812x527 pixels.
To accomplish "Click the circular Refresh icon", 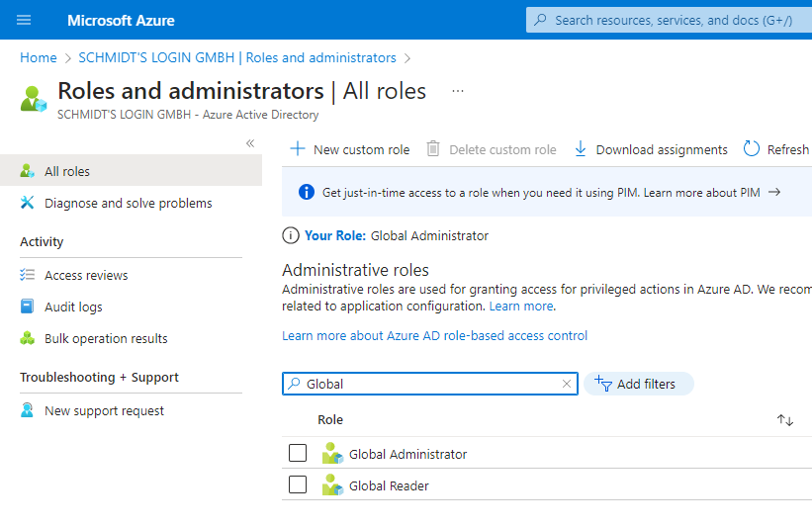I will [x=751, y=149].
